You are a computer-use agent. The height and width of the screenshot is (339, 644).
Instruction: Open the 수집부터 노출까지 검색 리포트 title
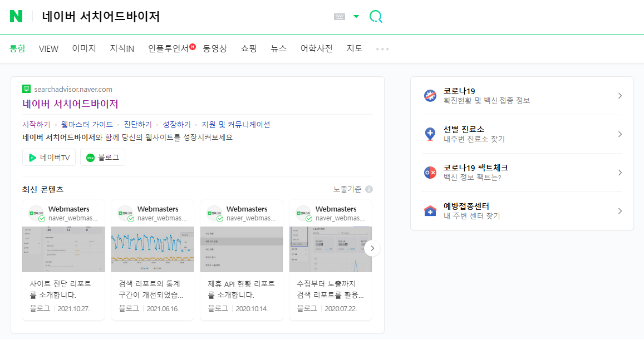point(330,289)
